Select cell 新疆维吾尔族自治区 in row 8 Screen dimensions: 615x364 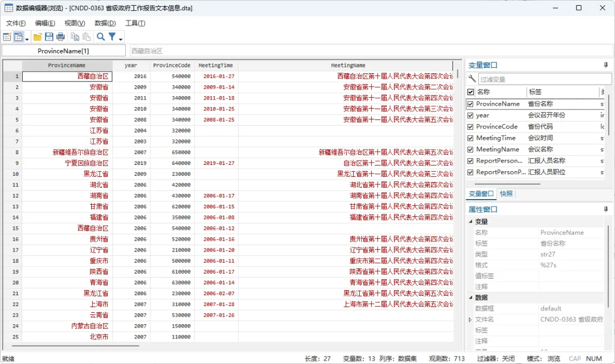click(67, 152)
